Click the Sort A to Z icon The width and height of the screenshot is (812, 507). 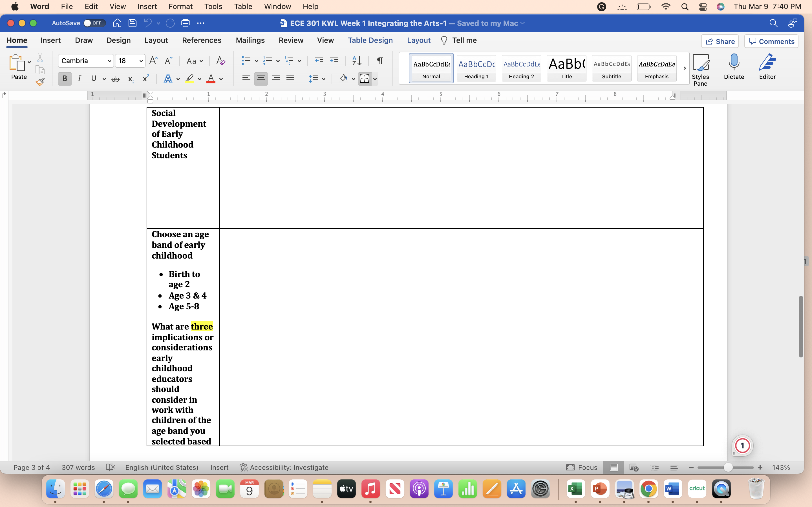click(x=356, y=61)
